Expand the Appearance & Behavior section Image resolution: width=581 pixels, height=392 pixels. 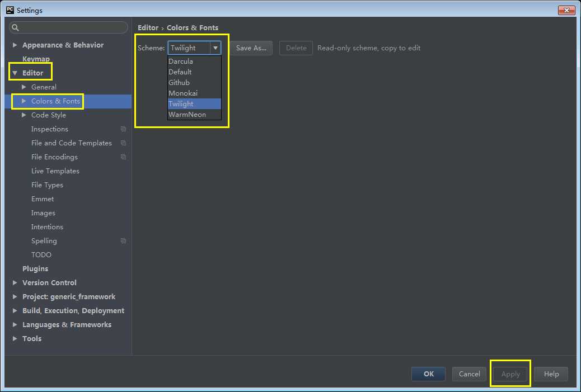click(x=15, y=45)
